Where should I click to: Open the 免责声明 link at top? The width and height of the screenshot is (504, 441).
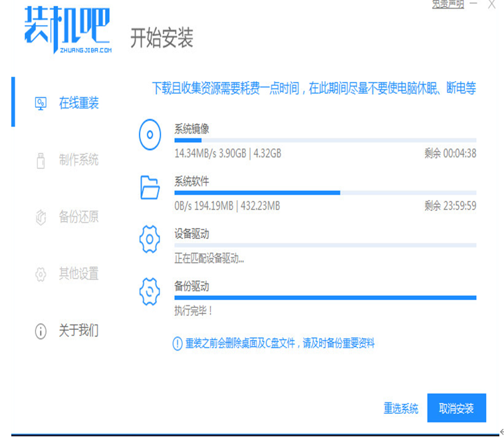(x=449, y=4)
